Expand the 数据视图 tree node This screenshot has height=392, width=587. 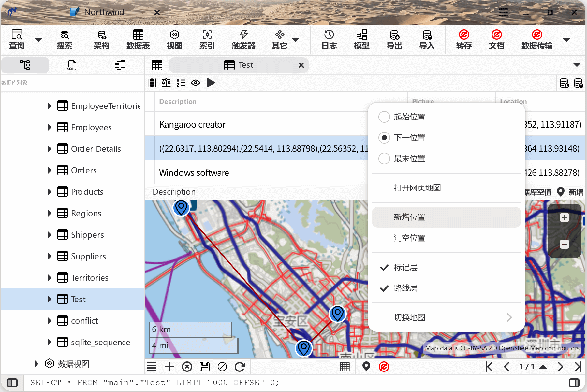[36, 364]
